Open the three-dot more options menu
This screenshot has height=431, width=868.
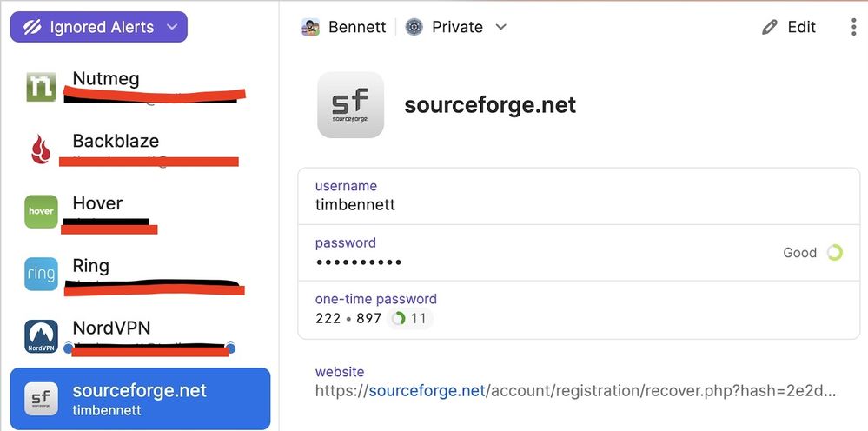point(853,27)
